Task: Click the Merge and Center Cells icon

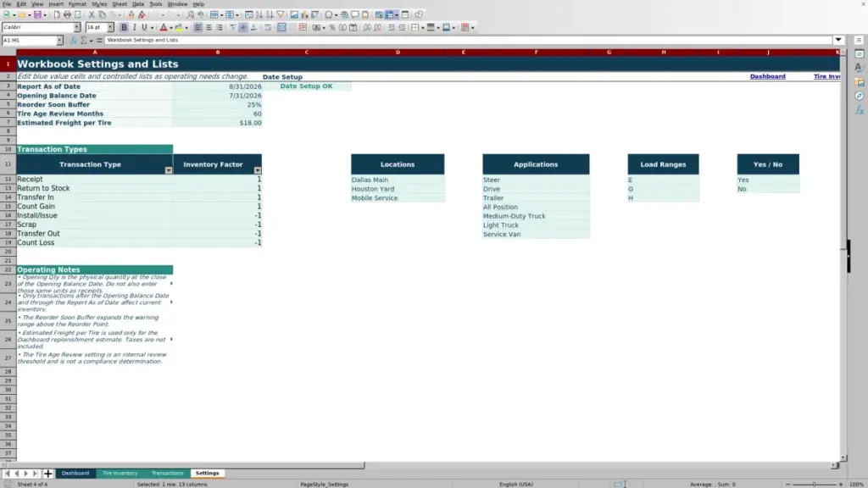Action: pyautogui.click(x=281, y=28)
